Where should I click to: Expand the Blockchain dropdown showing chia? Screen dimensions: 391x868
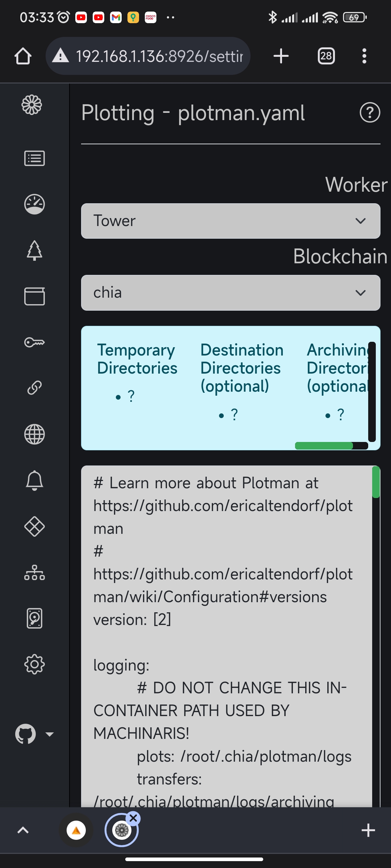point(231,293)
